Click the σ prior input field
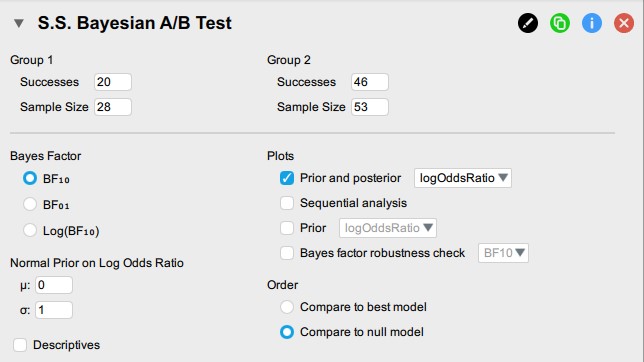Image resolution: width=644 pixels, height=362 pixels. pyautogui.click(x=54, y=310)
